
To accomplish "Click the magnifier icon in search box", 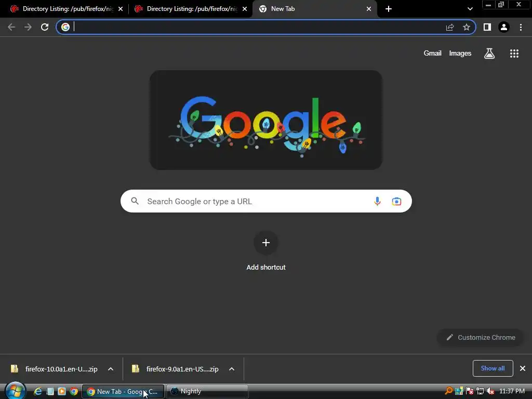I will (x=135, y=201).
